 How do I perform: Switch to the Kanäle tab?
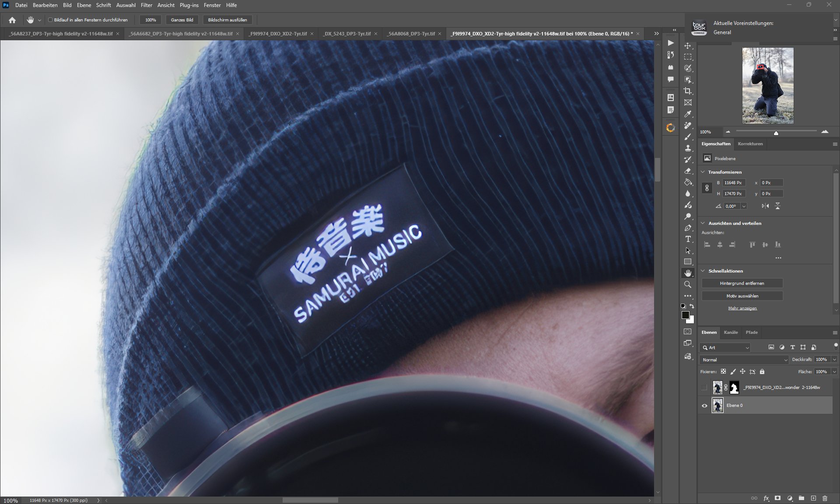click(x=731, y=332)
